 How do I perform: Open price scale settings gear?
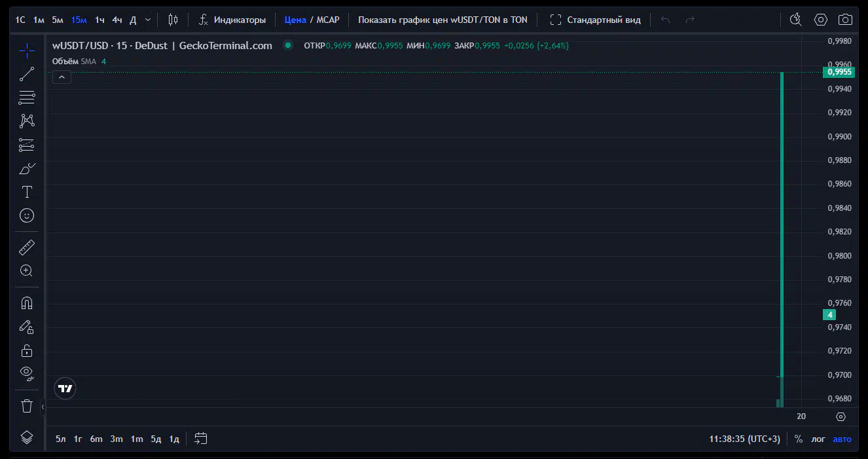841,416
